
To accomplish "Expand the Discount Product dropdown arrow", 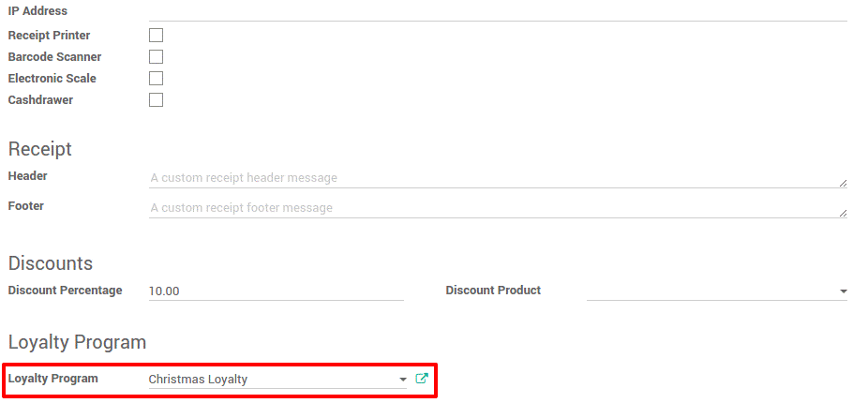I will tap(843, 291).
